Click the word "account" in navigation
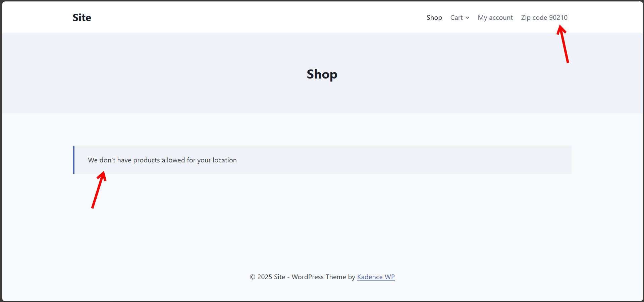The image size is (644, 302). (x=501, y=17)
